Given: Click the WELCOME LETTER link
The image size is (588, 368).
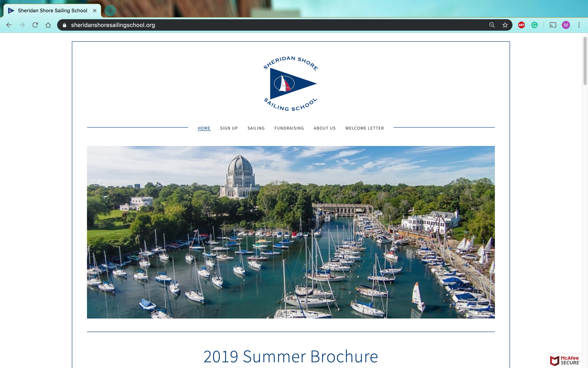Looking at the screenshot, I should pyautogui.click(x=364, y=128).
